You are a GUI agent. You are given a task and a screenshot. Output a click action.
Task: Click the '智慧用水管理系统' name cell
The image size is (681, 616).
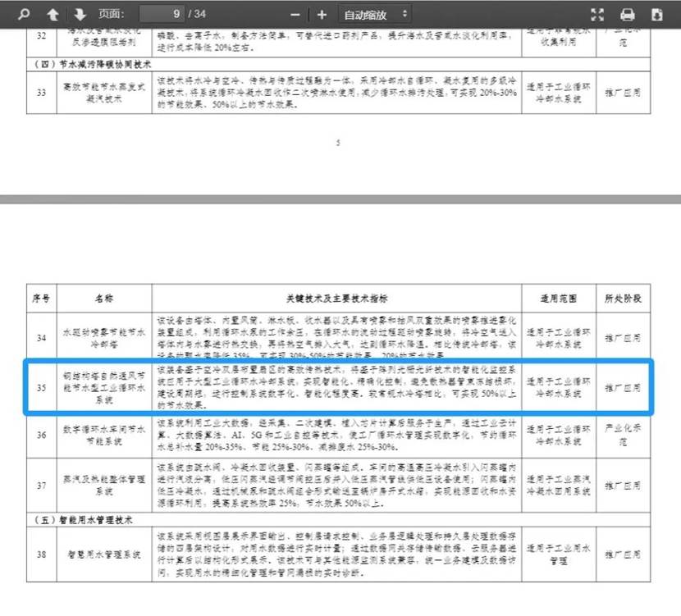104,554
